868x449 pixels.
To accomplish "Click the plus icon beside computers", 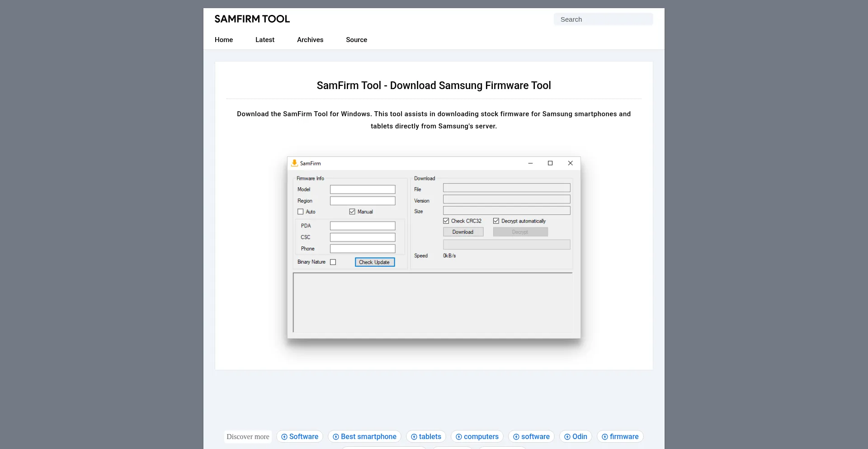I will pos(459,437).
